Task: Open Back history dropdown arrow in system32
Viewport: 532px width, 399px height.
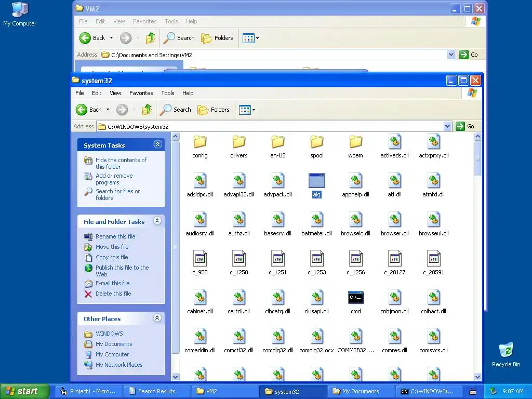Action: (108, 110)
